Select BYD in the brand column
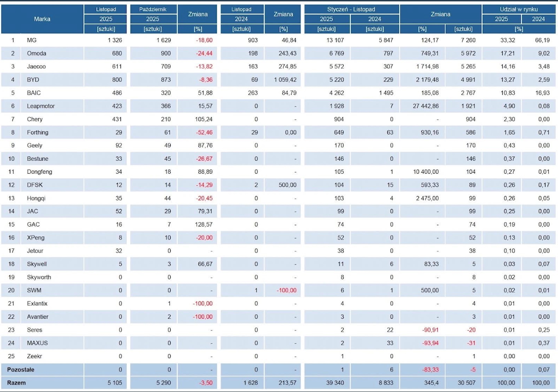Image resolution: width=558 pixels, height=392 pixels. [x=33, y=80]
